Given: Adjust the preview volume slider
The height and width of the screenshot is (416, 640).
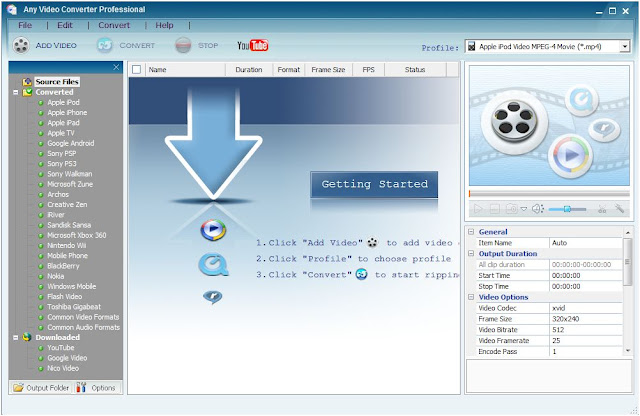Looking at the screenshot, I should 567,209.
